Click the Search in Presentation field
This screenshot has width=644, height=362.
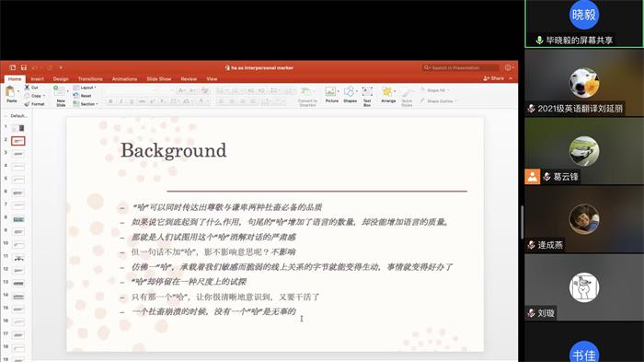[460, 67]
